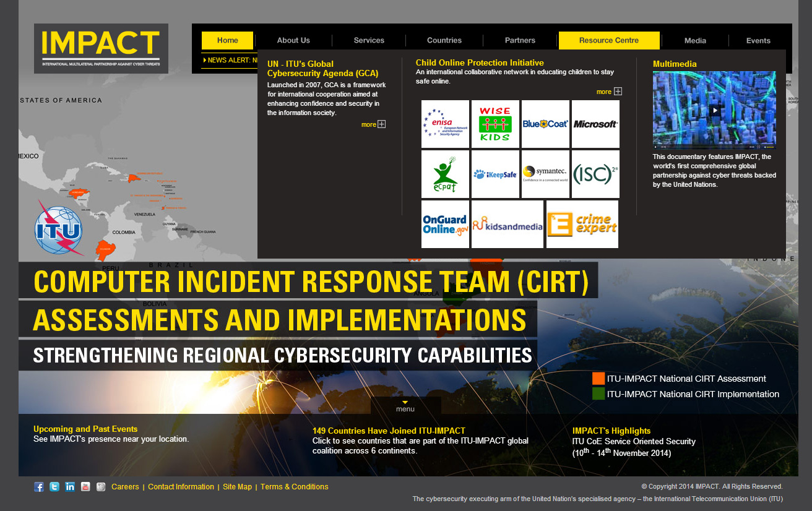This screenshot has width=812, height=511.
Task: Click the IMPACT logo
Action: click(101, 48)
